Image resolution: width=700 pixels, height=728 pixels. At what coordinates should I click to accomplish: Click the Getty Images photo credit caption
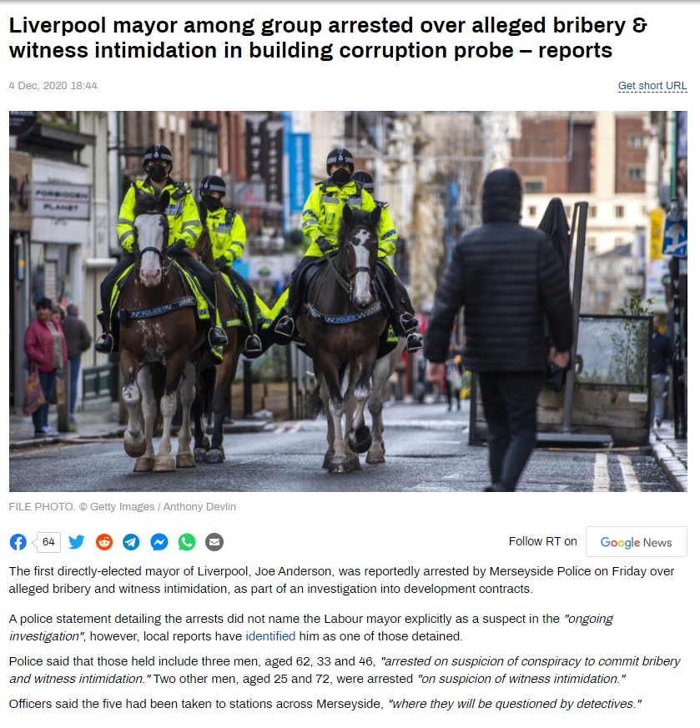point(123,506)
